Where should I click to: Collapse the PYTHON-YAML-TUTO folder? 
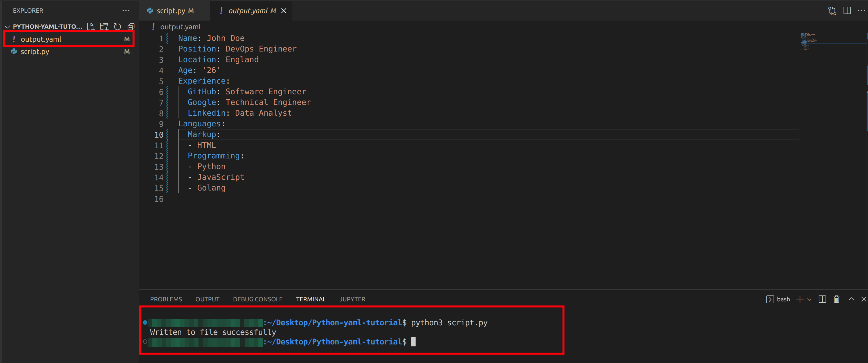pos(7,26)
